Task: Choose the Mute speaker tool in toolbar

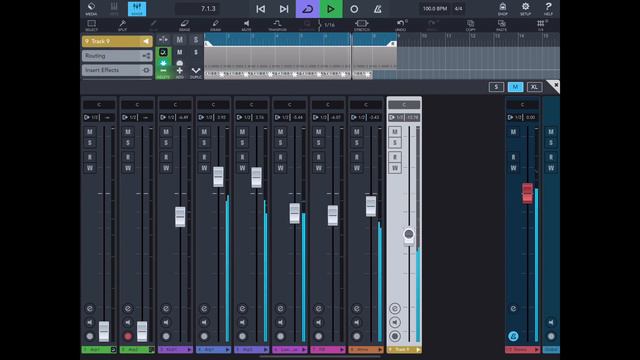Action: [x=246, y=25]
